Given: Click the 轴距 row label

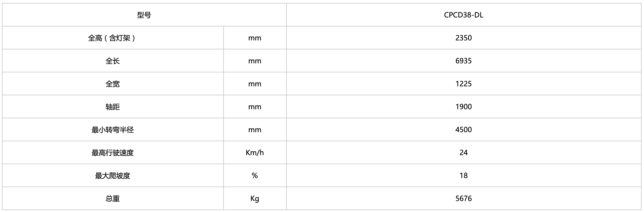Looking at the screenshot, I should pyautogui.click(x=112, y=107).
